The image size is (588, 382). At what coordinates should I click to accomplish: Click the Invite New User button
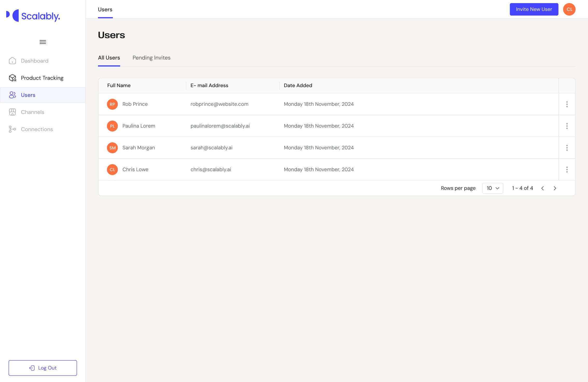coord(534,9)
